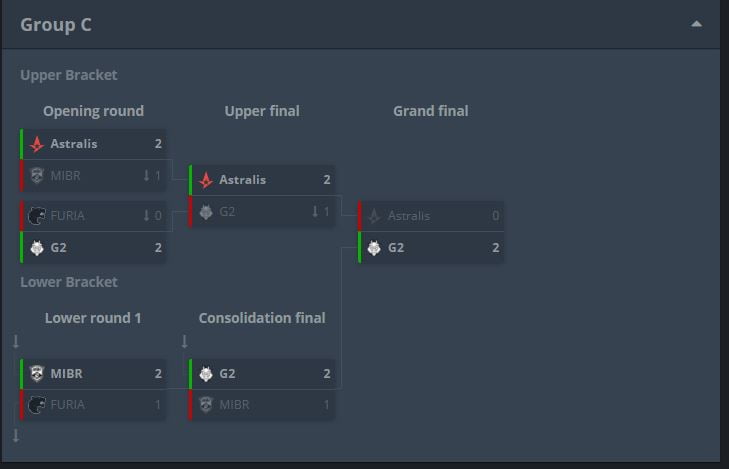Collapse the Group C panel arrow
Image resolution: width=729 pixels, height=469 pixels.
coord(696,25)
